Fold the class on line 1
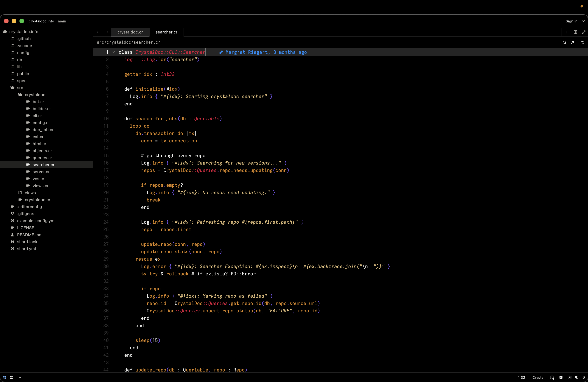Viewport: 588px width, 382px height. (114, 52)
